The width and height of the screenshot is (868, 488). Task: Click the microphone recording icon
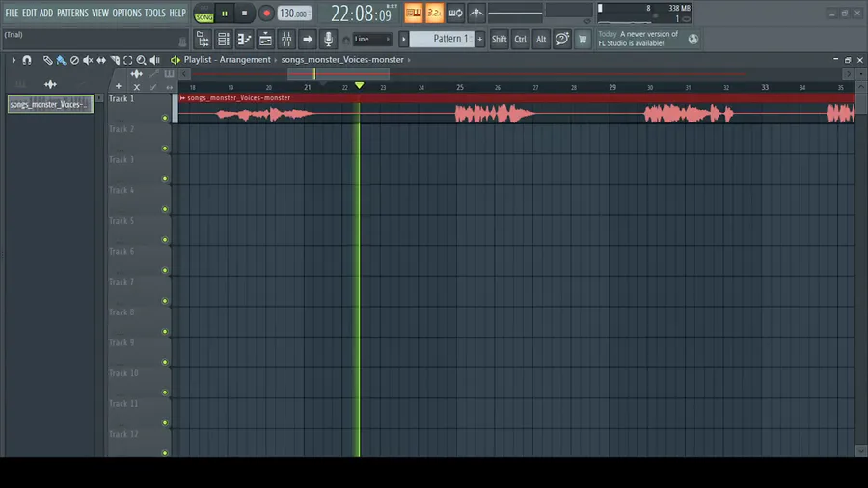[x=328, y=40]
